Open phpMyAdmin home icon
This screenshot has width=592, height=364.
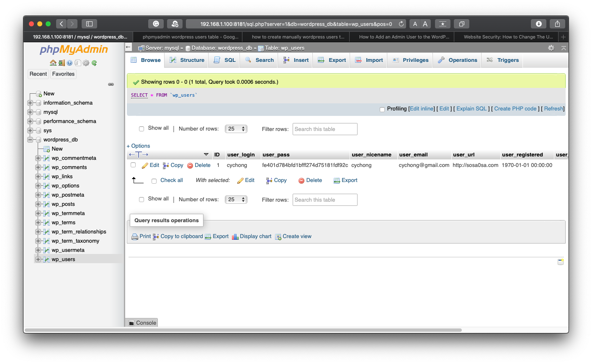53,63
